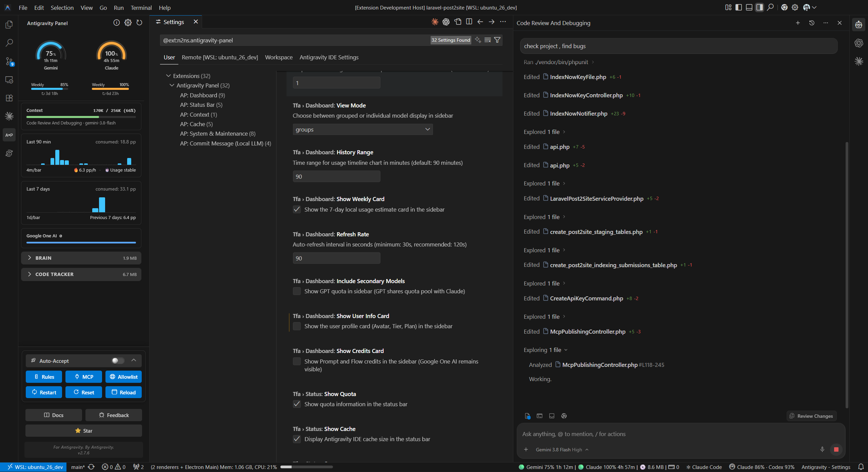Click the ChatGPT icon in editor toolbar
Viewport: 868px width, 472px height.
[x=446, y=22]
